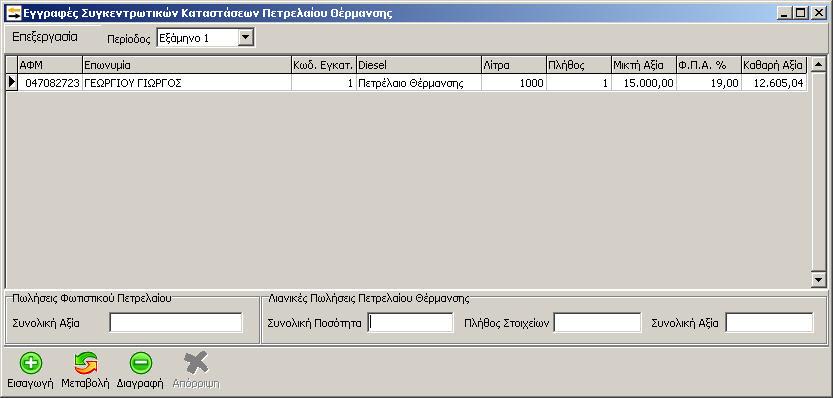Image resolution: width=833 pixels, height=398 pixels.
Task: Select the row pointer arrow of first record
Action: click(x=12, y=83)
